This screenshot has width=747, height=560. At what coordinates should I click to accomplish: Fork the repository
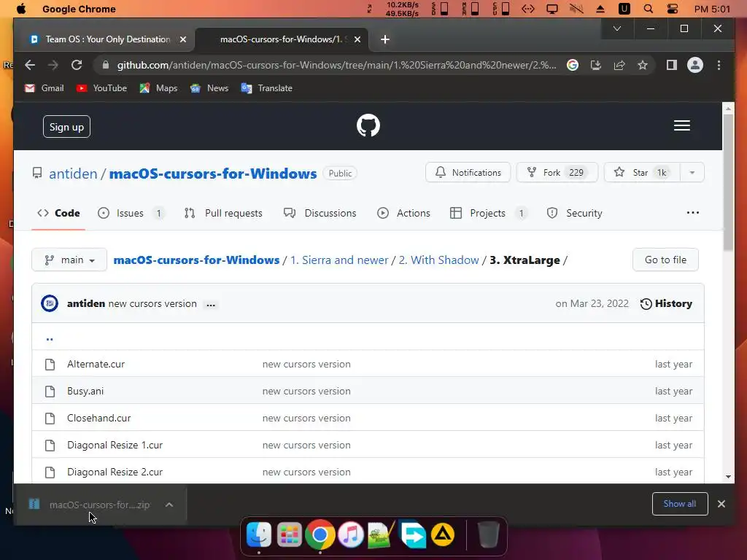pyautogui.click(x=557, y=172)
